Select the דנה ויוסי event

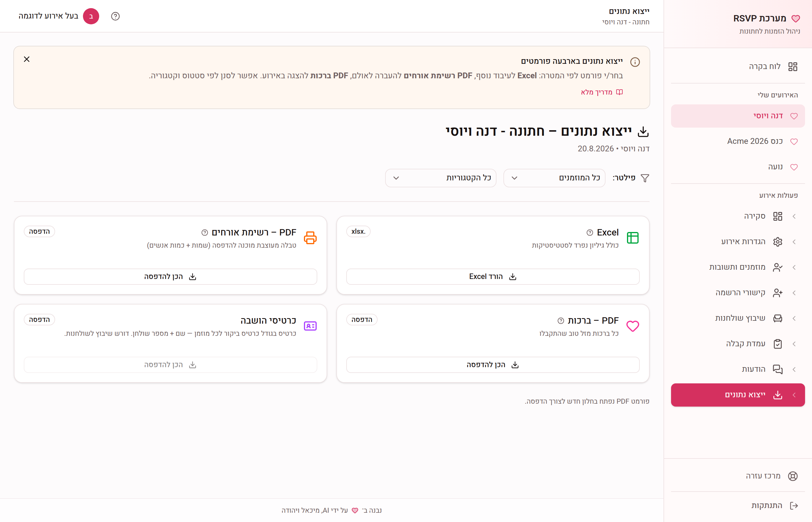(738, 116)
